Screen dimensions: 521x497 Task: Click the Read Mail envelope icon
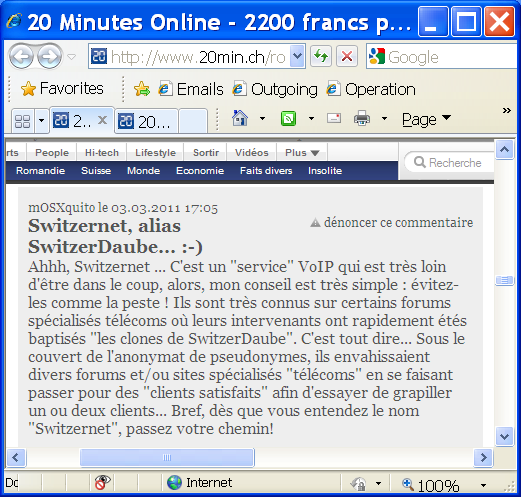(334, 118)
